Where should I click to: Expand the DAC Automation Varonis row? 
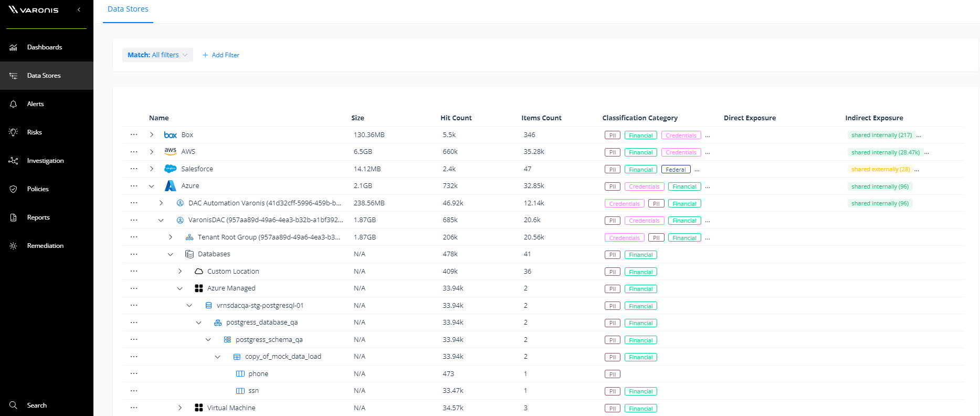[161, 203]
